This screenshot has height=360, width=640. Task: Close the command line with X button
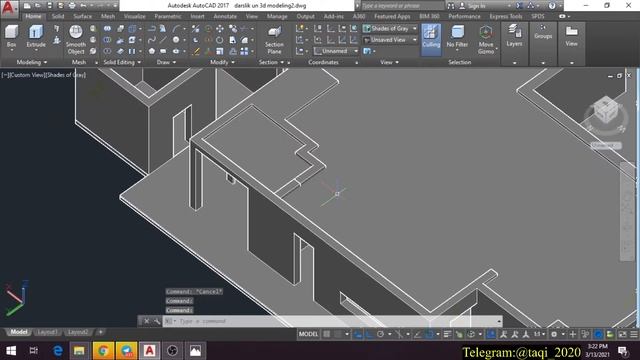tap(147, 321)
